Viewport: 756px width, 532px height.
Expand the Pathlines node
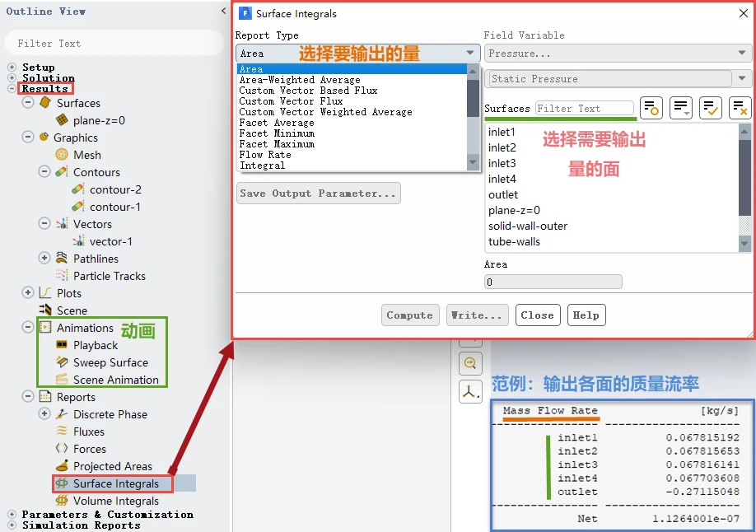[x=44, y=258]
